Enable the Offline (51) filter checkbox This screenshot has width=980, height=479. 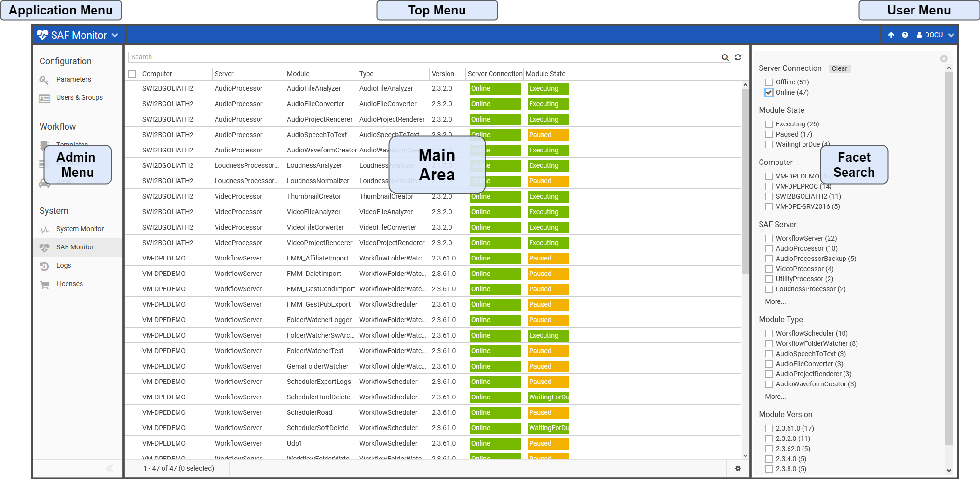(769, 82)
